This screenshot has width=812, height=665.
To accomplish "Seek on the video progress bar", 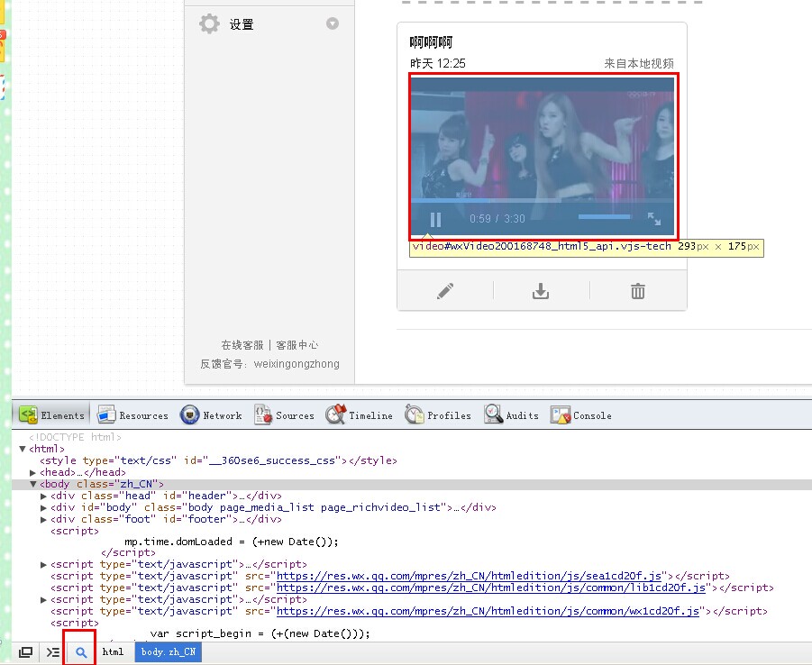I will tap(543, 200).
